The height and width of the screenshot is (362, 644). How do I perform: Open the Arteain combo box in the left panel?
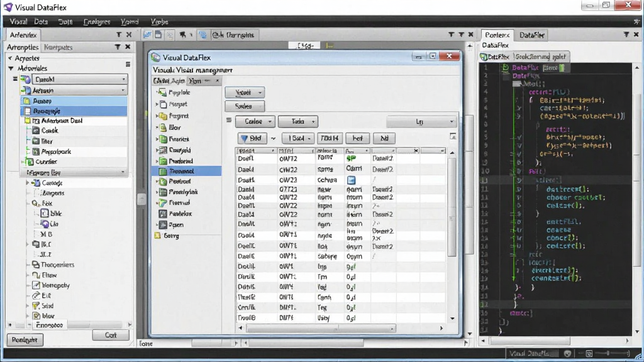click(x=74, y=90)
